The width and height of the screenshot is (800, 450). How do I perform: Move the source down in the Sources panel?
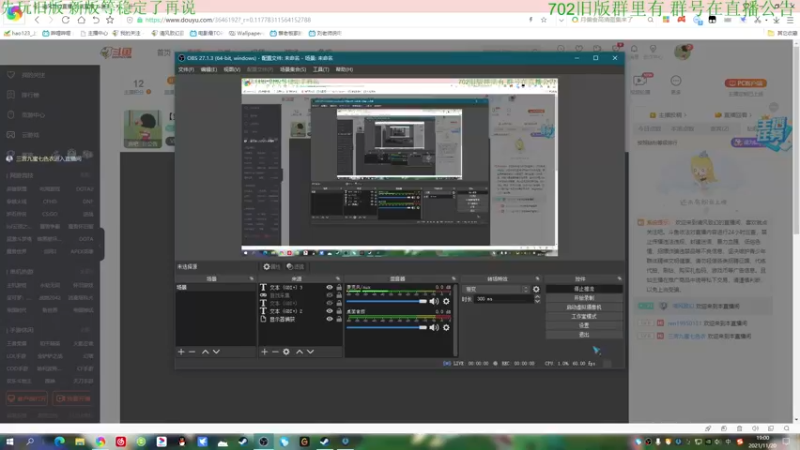coord(311,352)
